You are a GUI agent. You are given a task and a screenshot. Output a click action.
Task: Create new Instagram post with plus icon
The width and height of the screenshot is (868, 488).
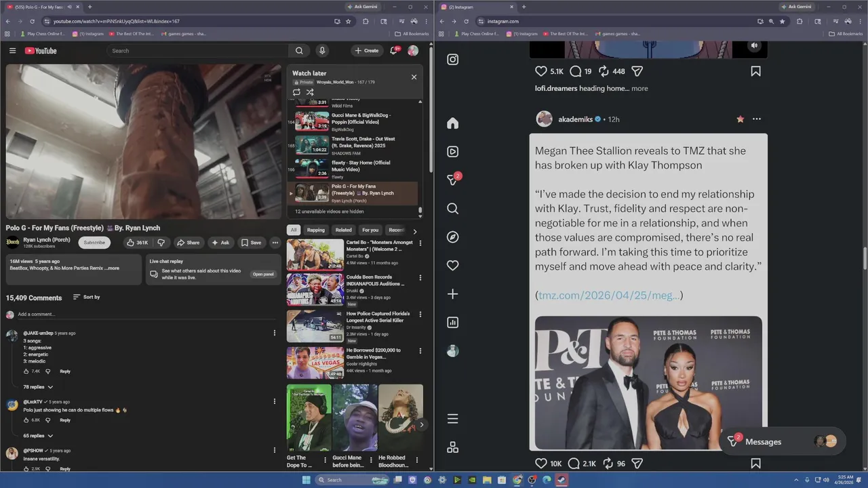pos(453,294)
